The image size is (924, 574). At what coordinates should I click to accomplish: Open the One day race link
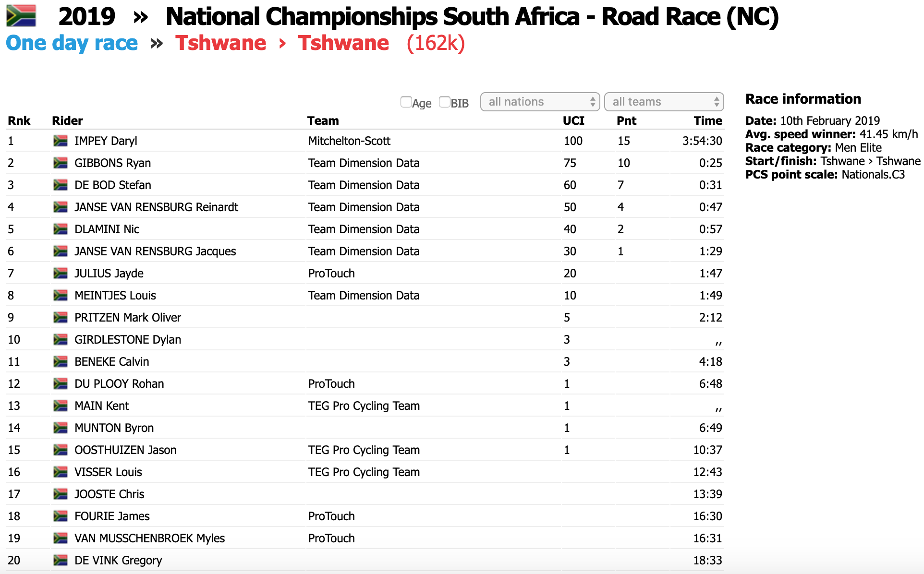[x=72, y=43]
